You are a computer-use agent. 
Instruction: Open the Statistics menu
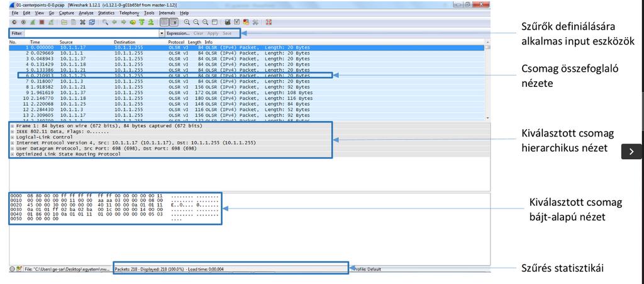(x=106, y=13)
